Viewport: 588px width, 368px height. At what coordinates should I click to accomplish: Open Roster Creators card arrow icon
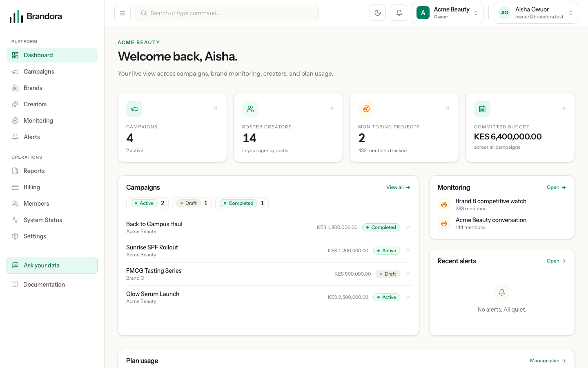[x=332, y=109]
